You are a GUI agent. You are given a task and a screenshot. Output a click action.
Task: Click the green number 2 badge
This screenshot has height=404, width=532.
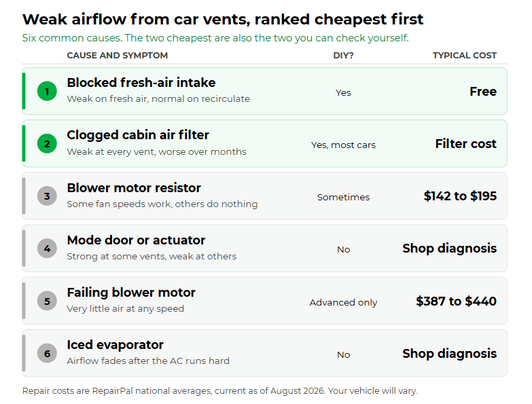point(47,144)
